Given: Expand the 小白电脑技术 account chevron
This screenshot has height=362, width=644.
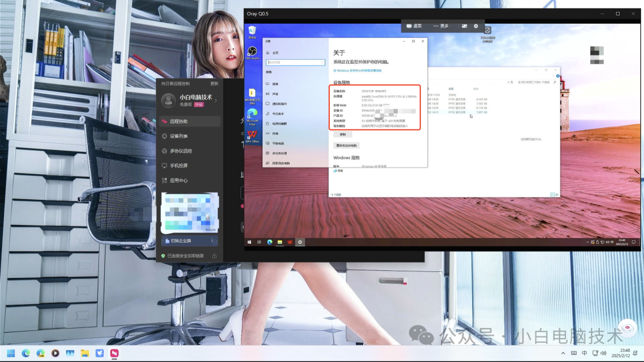Looking at the screenshot, I should tap(216, 100).
